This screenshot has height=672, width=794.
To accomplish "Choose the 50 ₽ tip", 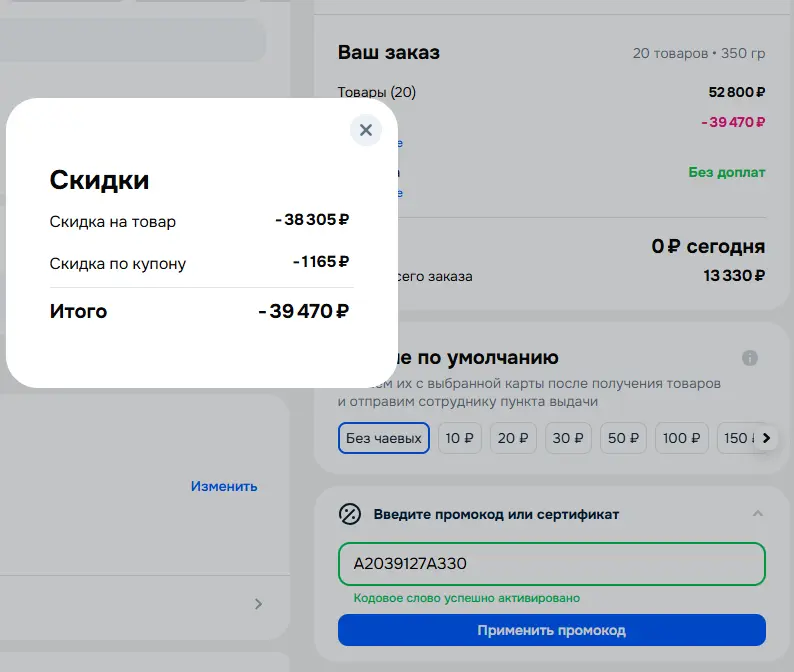I will coord(623,438).
